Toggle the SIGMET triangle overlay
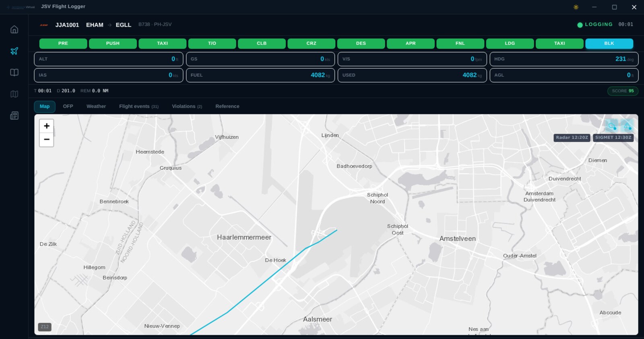 tap(627, 126)
